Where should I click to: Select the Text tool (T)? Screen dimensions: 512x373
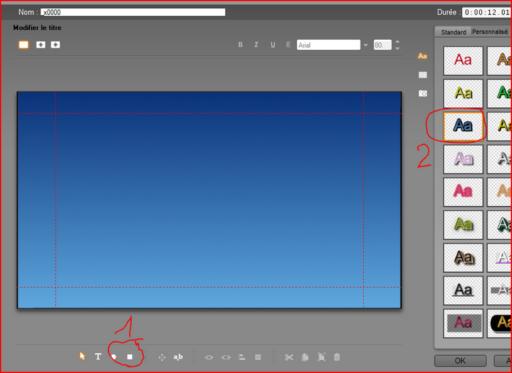[98, 357]
